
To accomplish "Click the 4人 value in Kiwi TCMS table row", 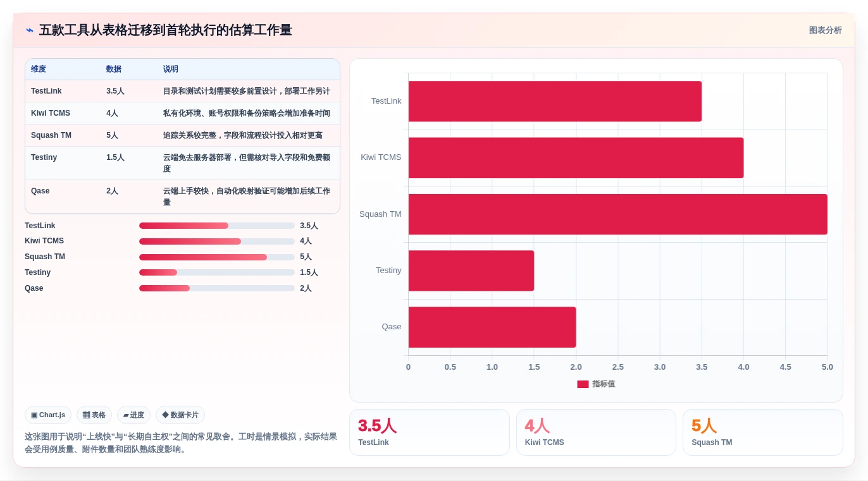I will pos(112,113).
